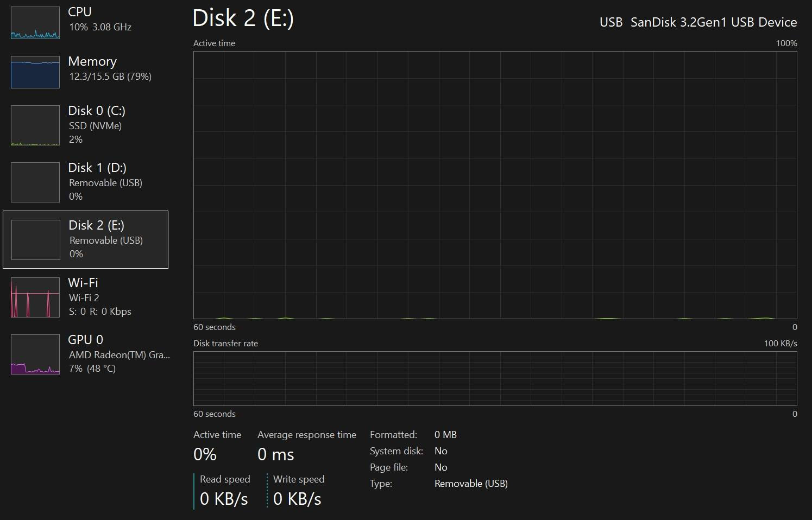Select the SSD (NVMe) Disk 0 text
The width and height of the screenshot is (812, 520).
[95, 126]
